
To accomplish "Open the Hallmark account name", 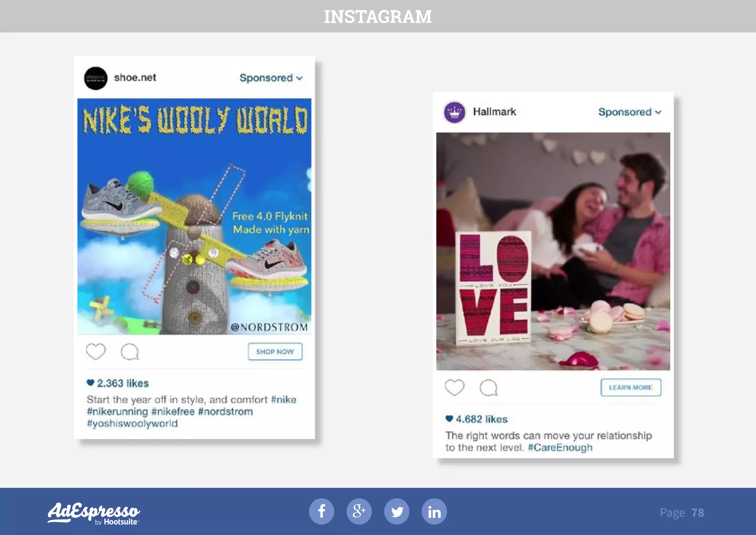I will point(494,112).
